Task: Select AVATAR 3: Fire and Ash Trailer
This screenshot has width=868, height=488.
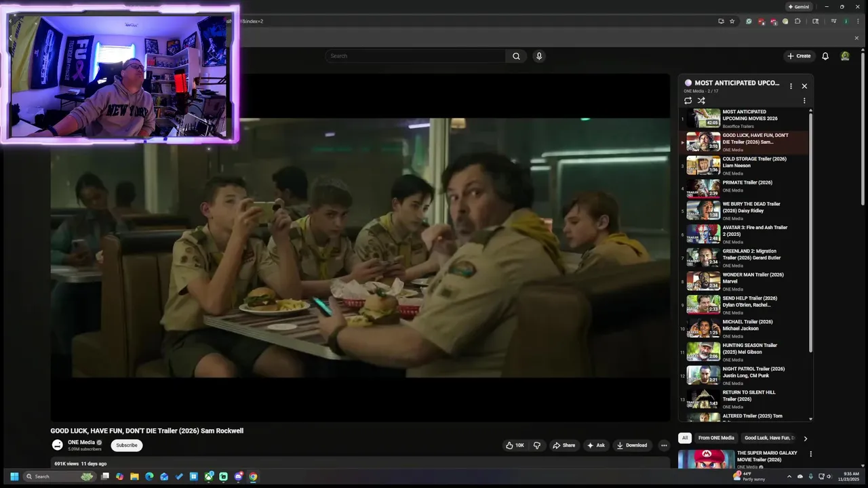Action: click(743, 235)
